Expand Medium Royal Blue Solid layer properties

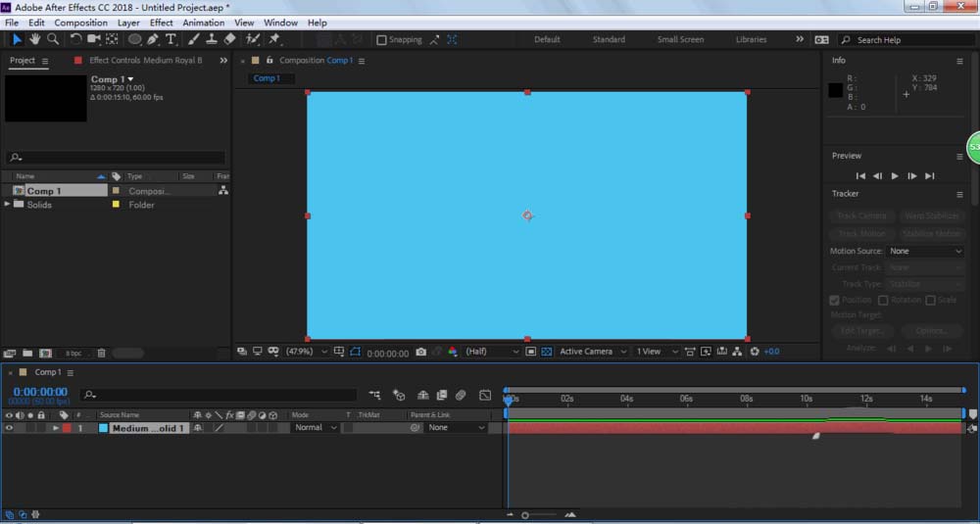[x=56, y=428]
